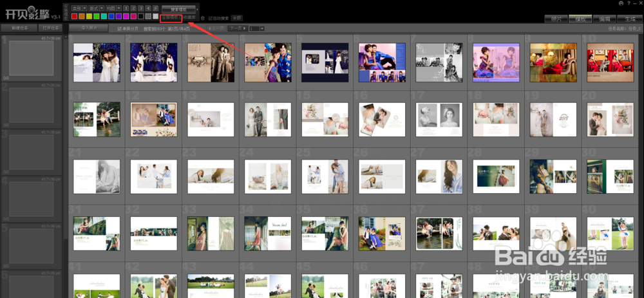Viewport: 644px width, 298px height.
Task: Open the 版式 dropdown
Action: tap(97, 8)
